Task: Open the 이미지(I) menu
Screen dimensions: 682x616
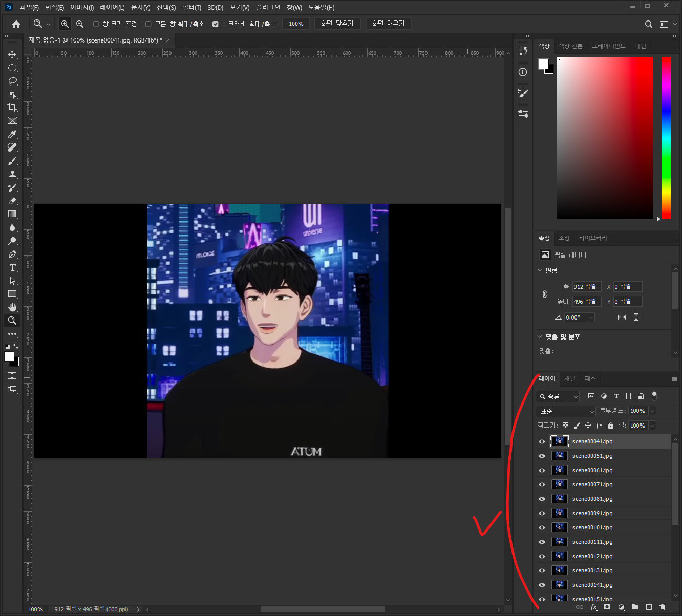Action: click(82, 8)
